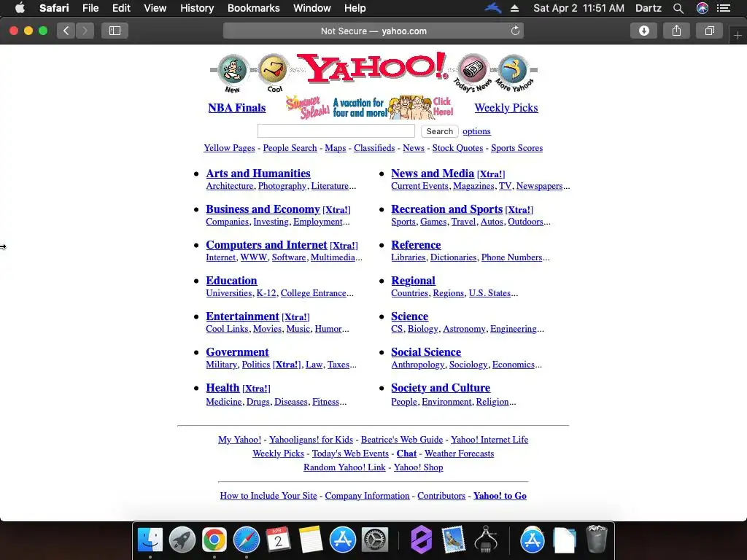Open the Government category
This screenshot has height=560, width=747.
[237, 352]
